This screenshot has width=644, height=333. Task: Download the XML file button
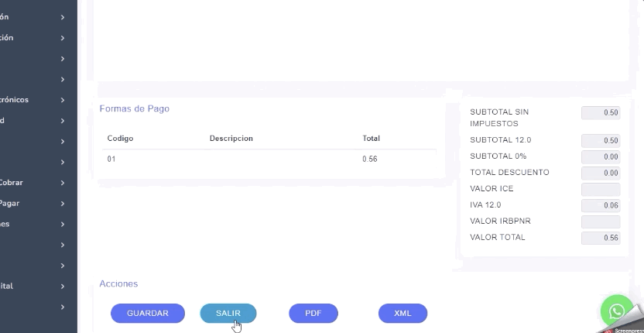[402, 314]
